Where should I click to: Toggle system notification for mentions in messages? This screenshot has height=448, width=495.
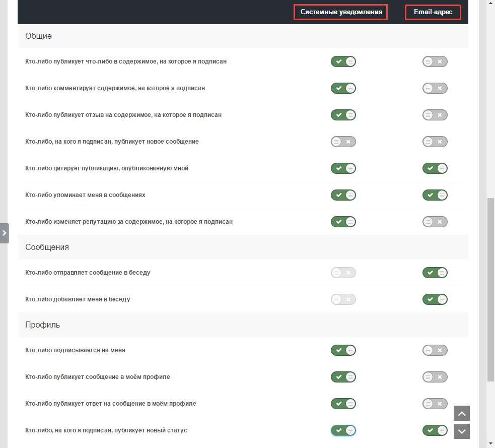point(343,195)
